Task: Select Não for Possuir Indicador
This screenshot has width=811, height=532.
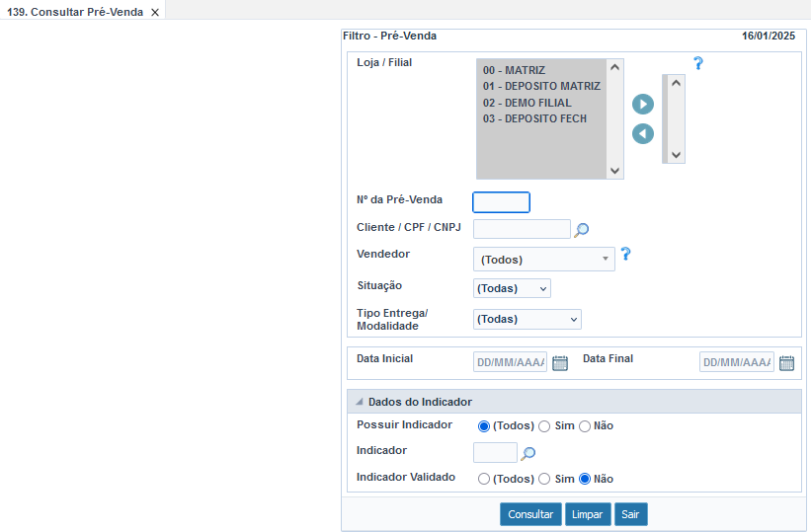Action: click(585, 426)
